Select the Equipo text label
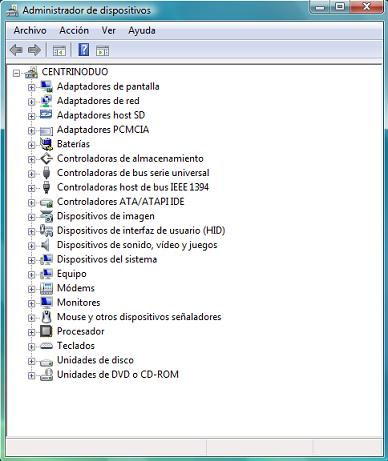388x461 pixels. (72, 274)
